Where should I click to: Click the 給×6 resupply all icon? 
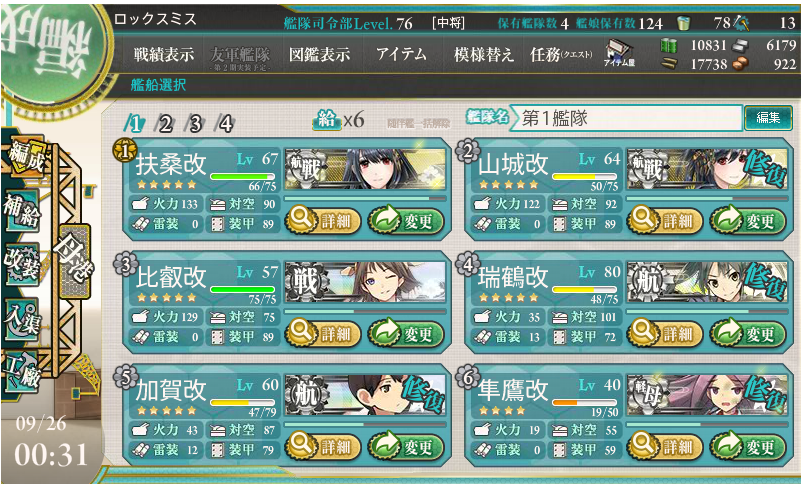[338, 120]
